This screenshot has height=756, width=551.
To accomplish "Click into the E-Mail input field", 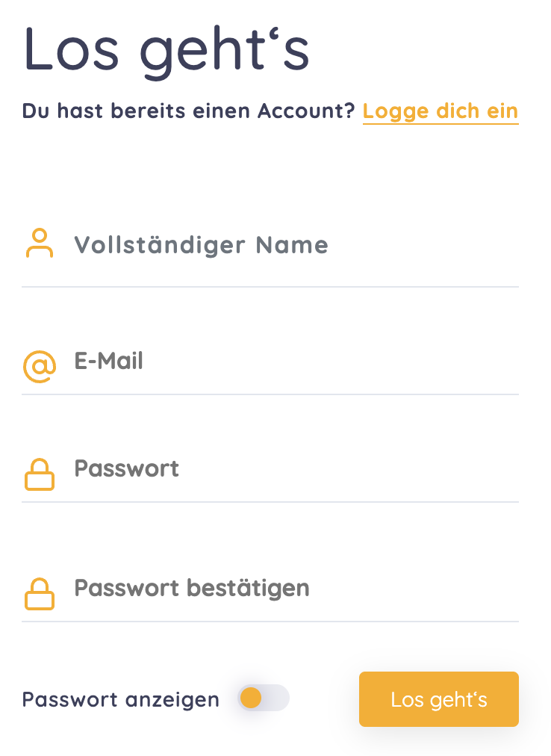I will tap(291, 362).
